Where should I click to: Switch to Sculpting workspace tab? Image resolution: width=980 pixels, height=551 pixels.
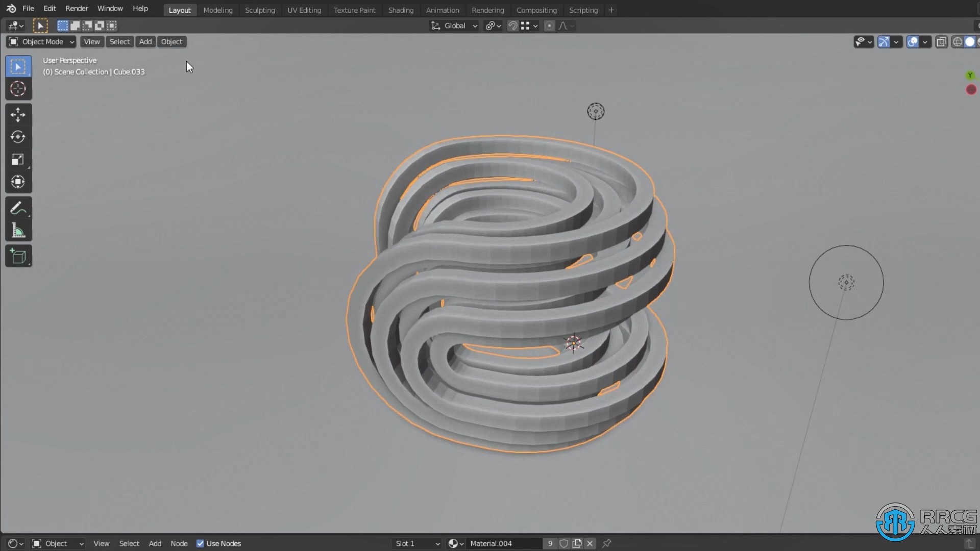click(x=259, y=9)
